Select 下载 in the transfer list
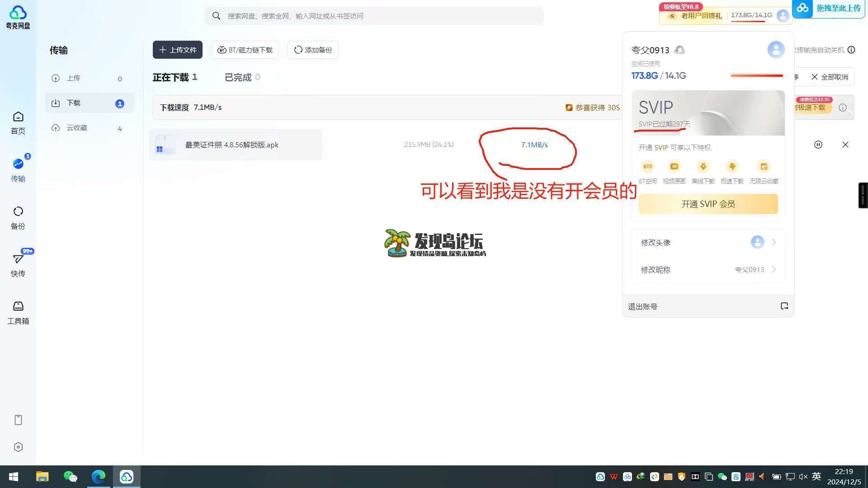The height and width of the screenshot is (488, 868). pyautogui.click(x=90, y=103)
